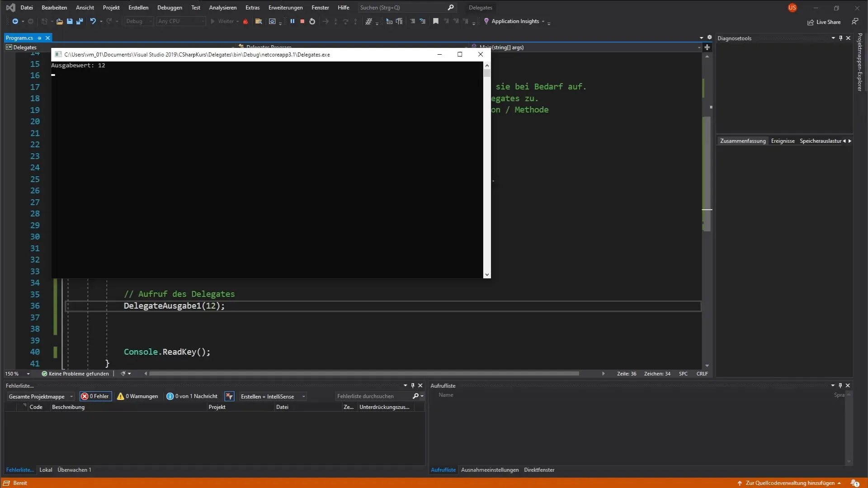The width and height of the screenshot is (868, 488).
Task: Restart debugging with the circular arrow
Action: coord(312,21)
